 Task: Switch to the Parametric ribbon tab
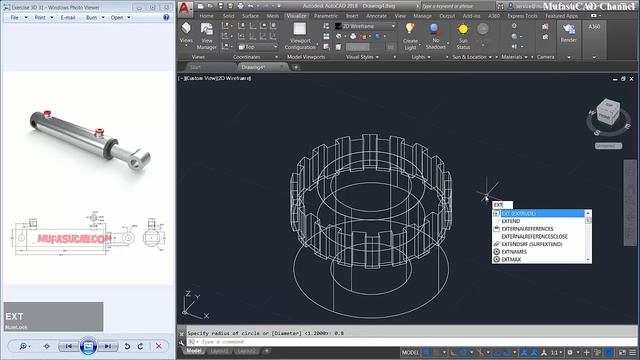click(326, 16)
